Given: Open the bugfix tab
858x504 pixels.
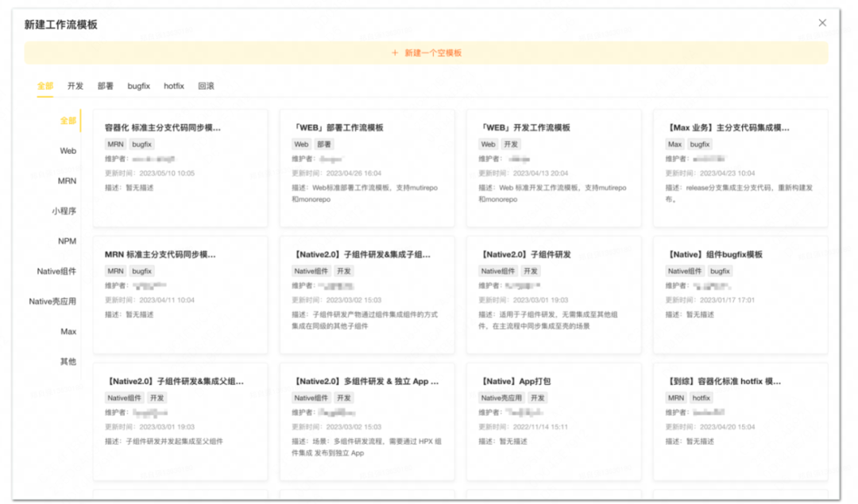Looking at the screenshot, I should (x=138, y=86).
